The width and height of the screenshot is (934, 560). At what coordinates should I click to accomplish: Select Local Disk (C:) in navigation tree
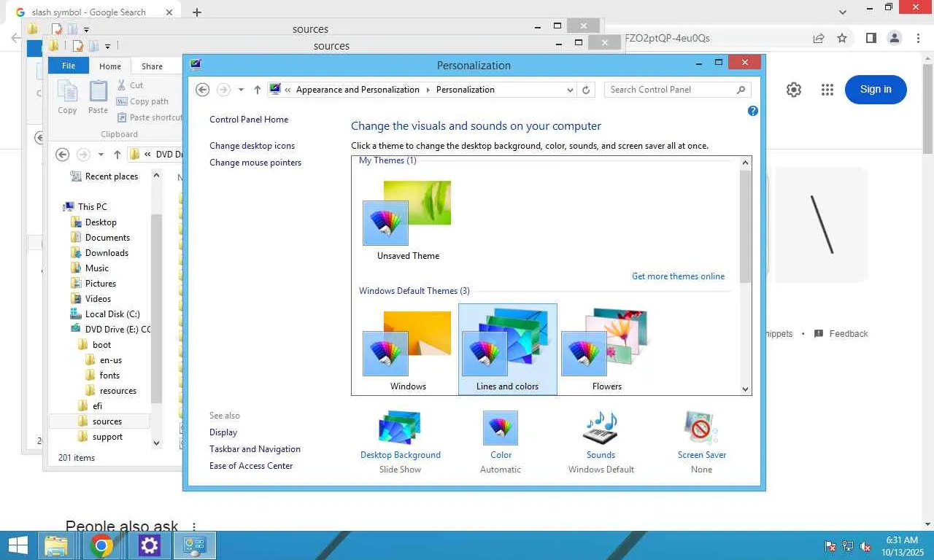112,314
